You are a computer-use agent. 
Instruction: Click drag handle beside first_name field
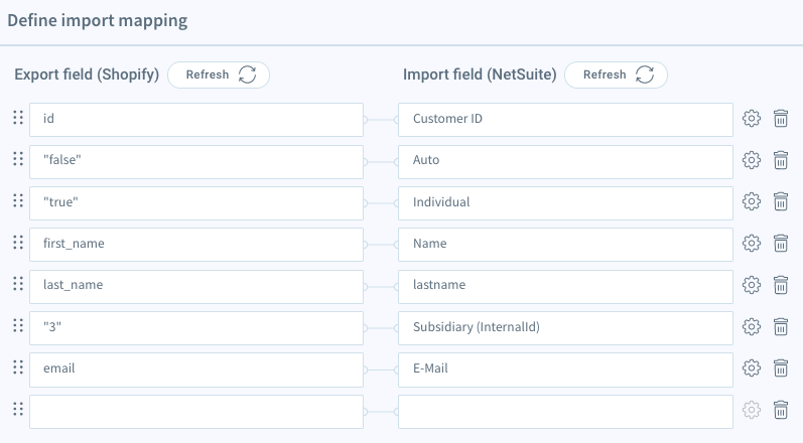click(17, 243)
